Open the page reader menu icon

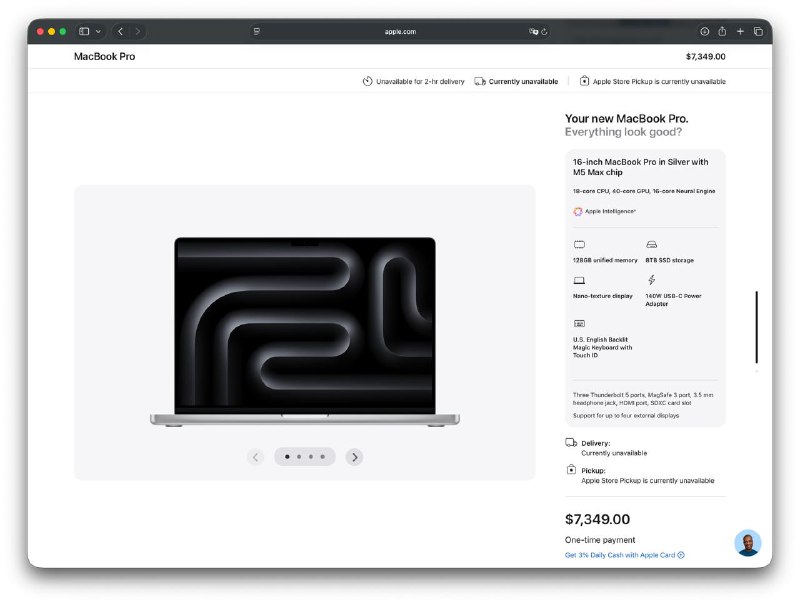click(x=257, y=32)
